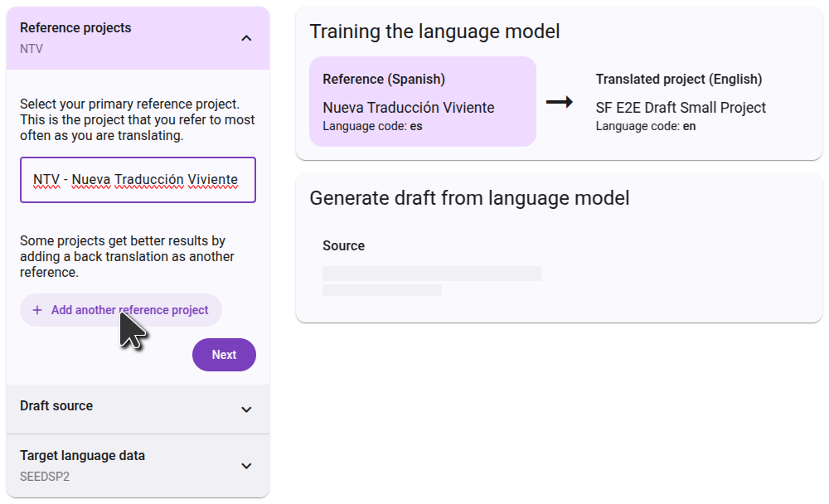Image resolution: width=829 pixels, height=504 pixels.
Task: Click the loading placeholder bar under Source
Action: (x=431, y=274)
